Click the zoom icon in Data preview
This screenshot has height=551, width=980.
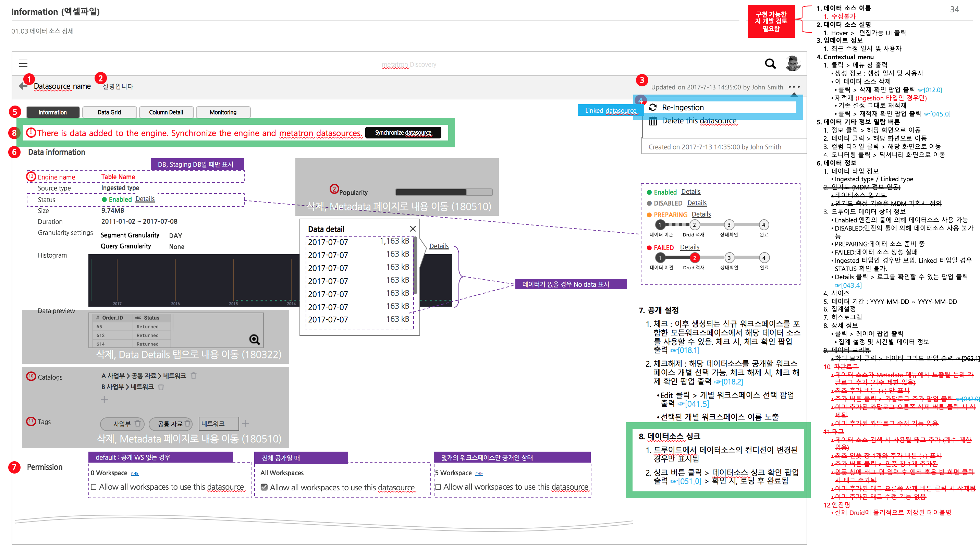pyautogui.click(x=255, y=340)
